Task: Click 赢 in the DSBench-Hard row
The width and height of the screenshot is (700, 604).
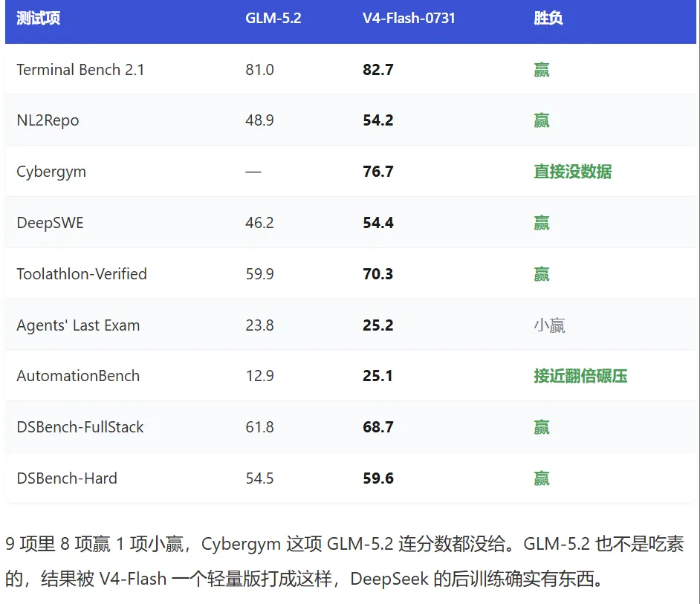Action: pos(542,478)
